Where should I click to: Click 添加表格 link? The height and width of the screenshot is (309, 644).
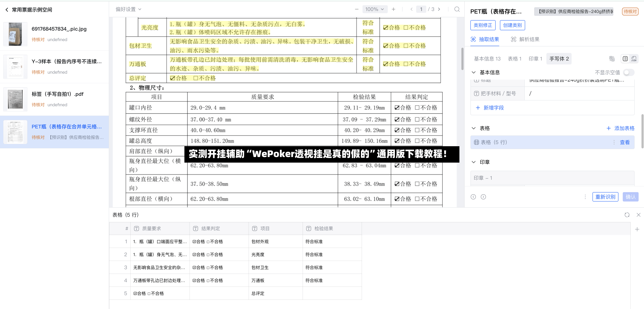624,128
